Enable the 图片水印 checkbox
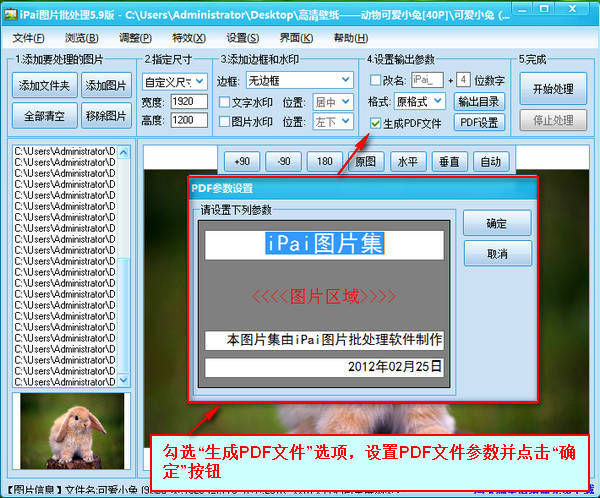Screen dimensions: 600x498 [224, 122]
